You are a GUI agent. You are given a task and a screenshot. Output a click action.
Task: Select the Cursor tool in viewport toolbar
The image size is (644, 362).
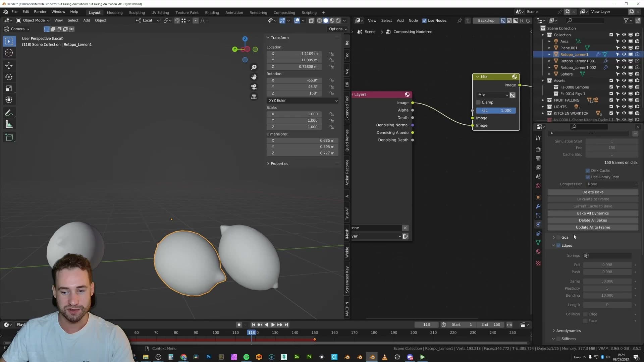point(9,53)
